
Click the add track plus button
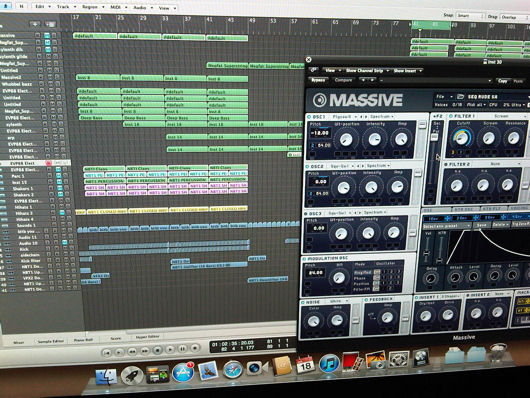(x=35, y=24)
